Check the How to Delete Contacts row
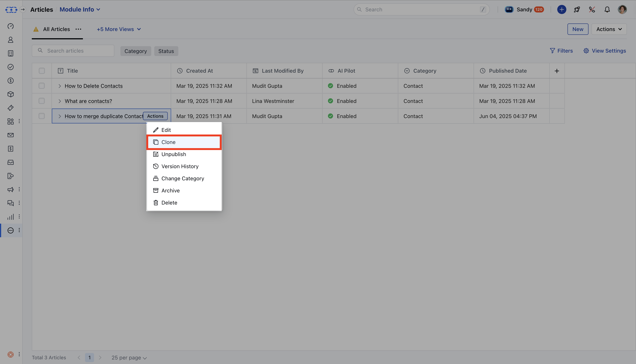This screenshot has width=636, height=364. (42, 86)
